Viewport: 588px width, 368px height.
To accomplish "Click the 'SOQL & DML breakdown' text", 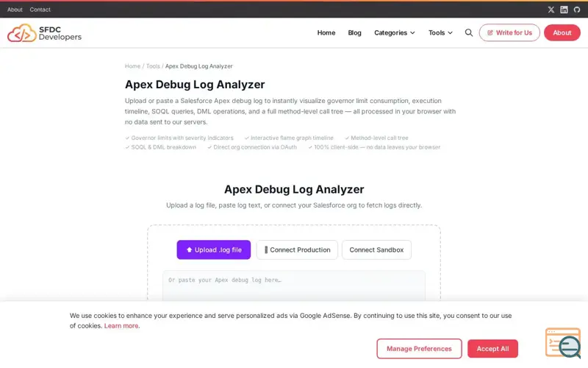I will [163, 147].
